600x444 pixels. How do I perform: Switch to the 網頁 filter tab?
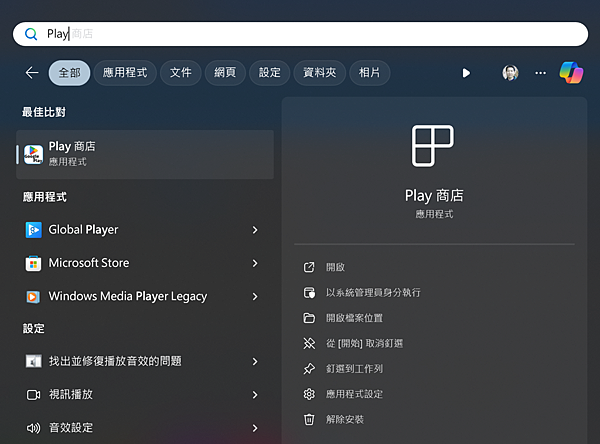[225, 73]
